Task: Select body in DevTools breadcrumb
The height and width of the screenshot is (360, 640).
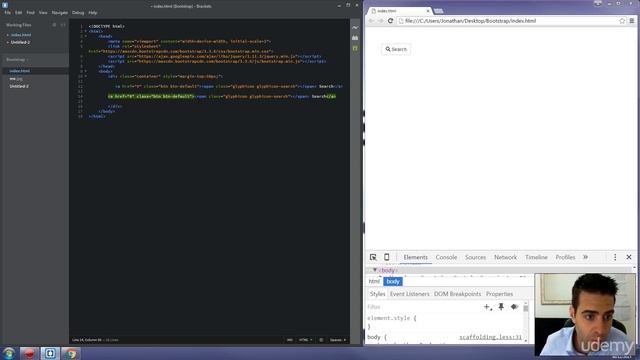Action: click(x=393, y=282)
